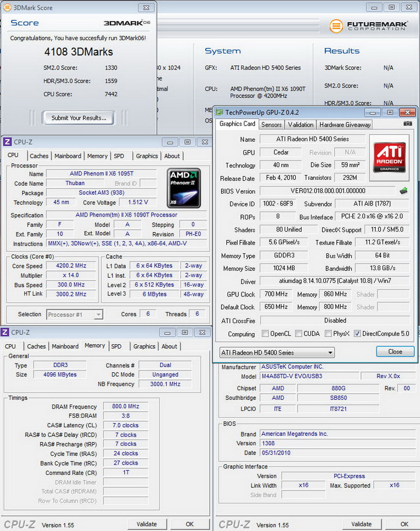
Task: Click the 3DMark06 logo in Score window
Action: tap(127, 23)
